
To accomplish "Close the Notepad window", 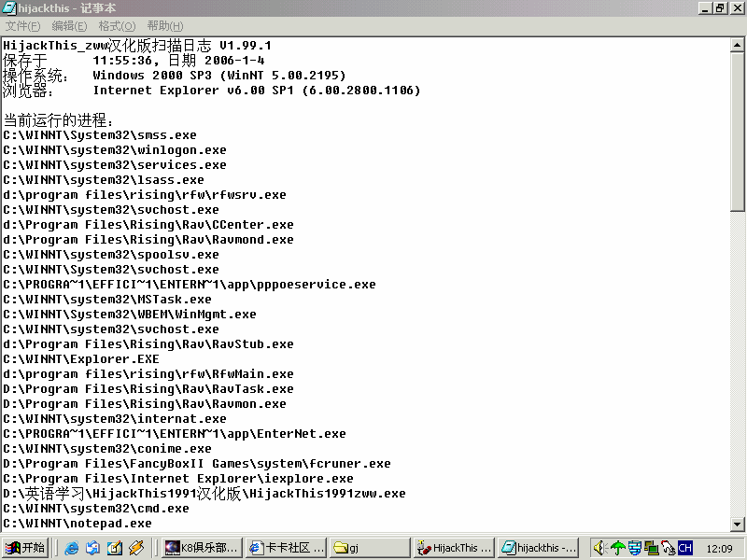I will coord(736,8).
